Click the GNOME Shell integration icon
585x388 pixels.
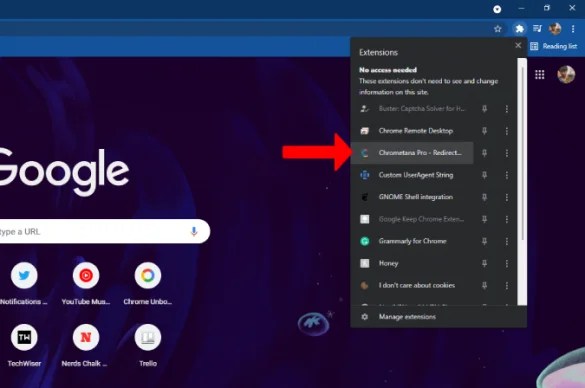click(x=365, y=197)
